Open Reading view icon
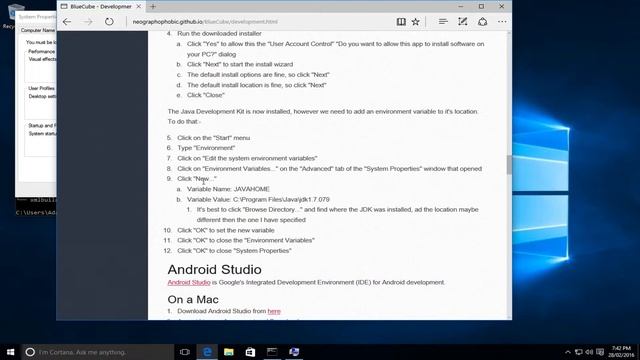This screenshot has height=360, width=640. pos(401,22)
